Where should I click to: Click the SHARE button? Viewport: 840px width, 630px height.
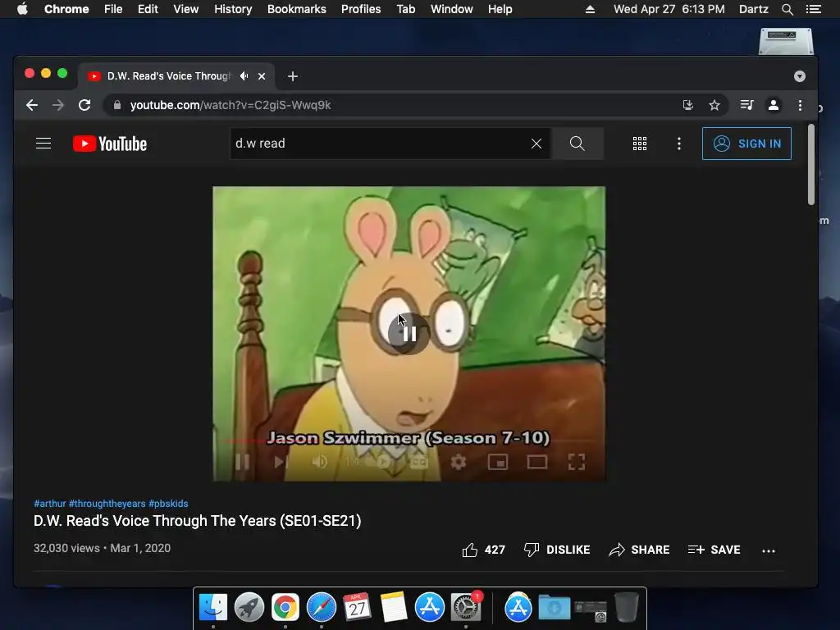(639, 550)
